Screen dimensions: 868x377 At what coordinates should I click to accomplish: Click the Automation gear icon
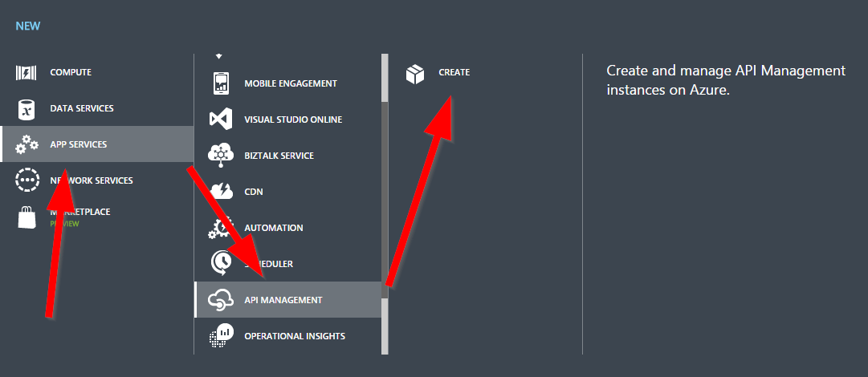pyautogui.click(x=220, y=228)
